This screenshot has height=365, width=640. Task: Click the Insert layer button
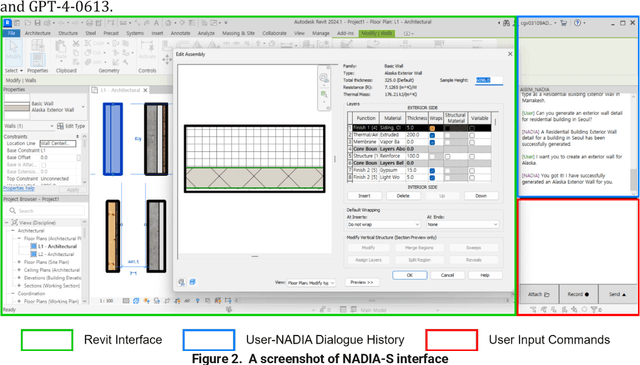point(364,196)
